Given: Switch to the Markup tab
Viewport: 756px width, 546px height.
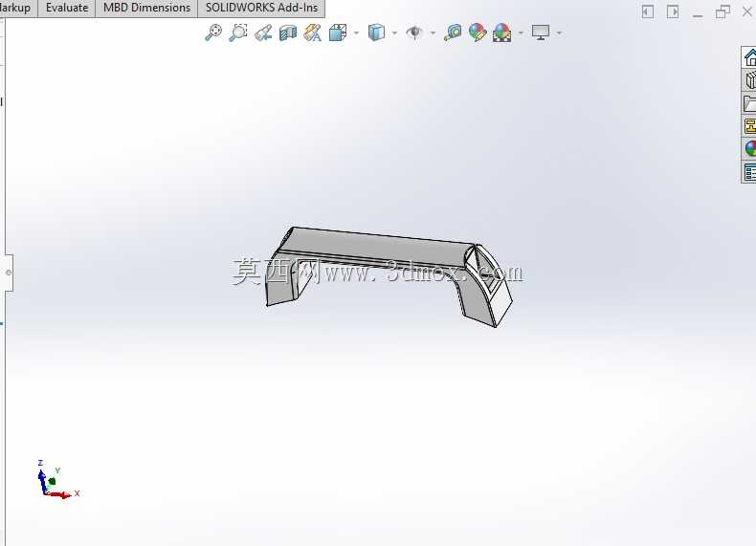Looking at the screenshot, I should 15,9.
